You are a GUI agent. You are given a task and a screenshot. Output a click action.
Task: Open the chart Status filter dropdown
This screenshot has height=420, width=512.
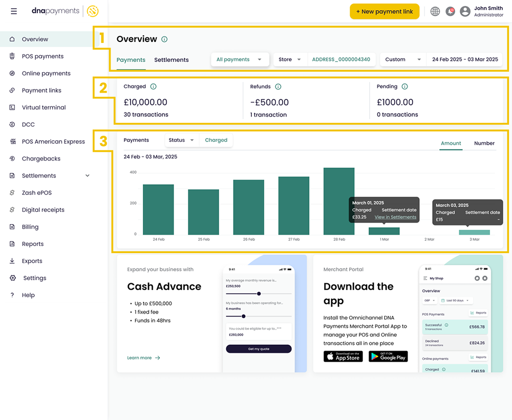point(181,140)
